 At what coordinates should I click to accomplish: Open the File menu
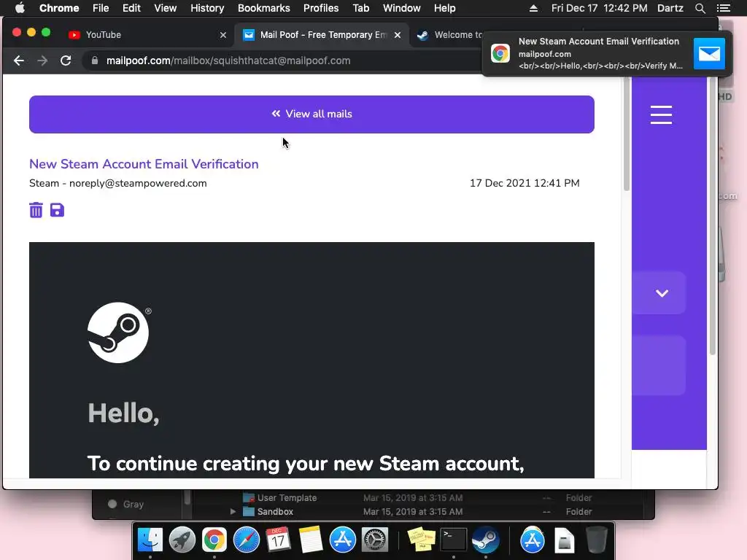[x=101, y=8]
